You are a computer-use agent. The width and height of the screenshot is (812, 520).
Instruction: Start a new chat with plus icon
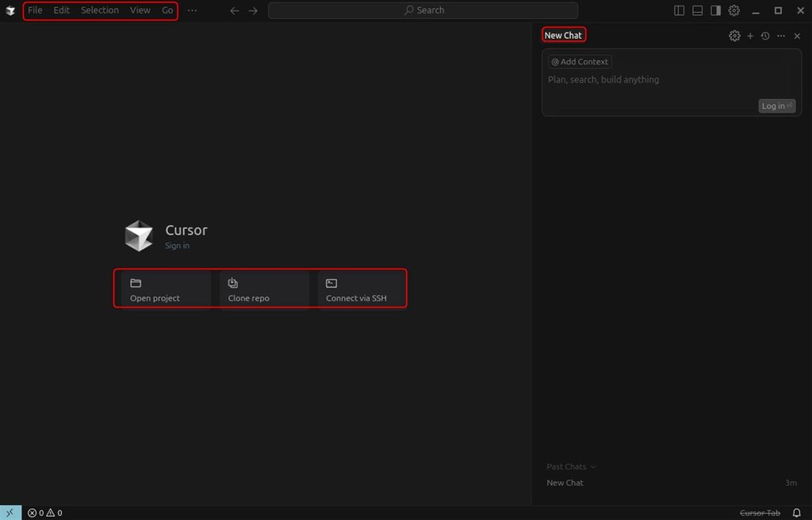(750, 36)
